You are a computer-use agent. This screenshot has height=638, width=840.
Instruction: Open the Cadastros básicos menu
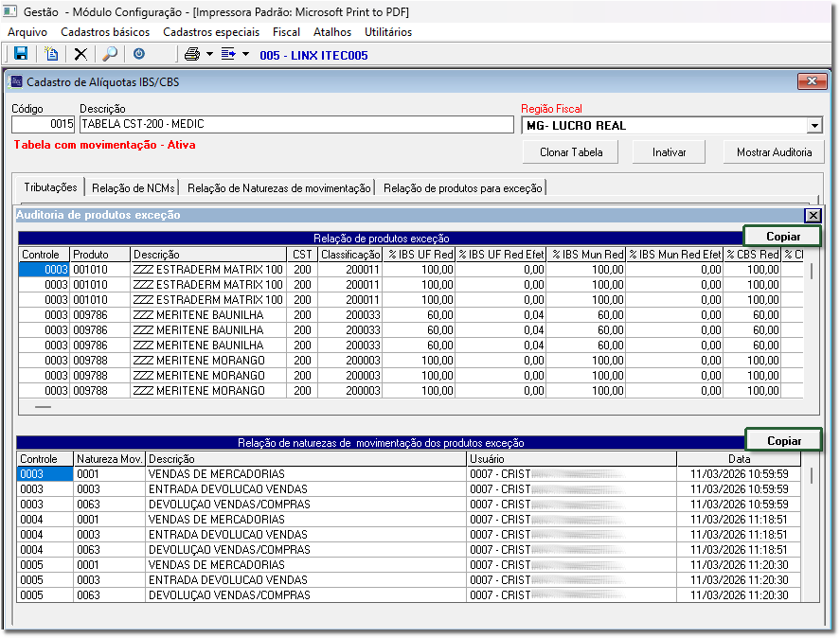pos(104,32)
